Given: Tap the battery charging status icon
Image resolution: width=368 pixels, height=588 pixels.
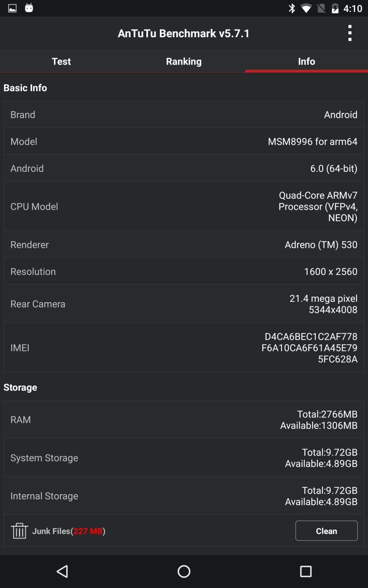Looking at the screenshot, I should click(335, 8).
